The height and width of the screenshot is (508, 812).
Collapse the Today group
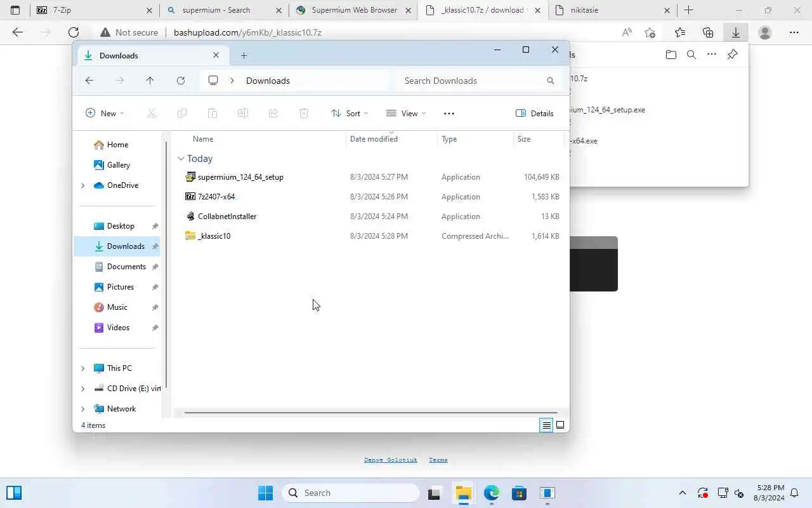click(x=181, y=159)
